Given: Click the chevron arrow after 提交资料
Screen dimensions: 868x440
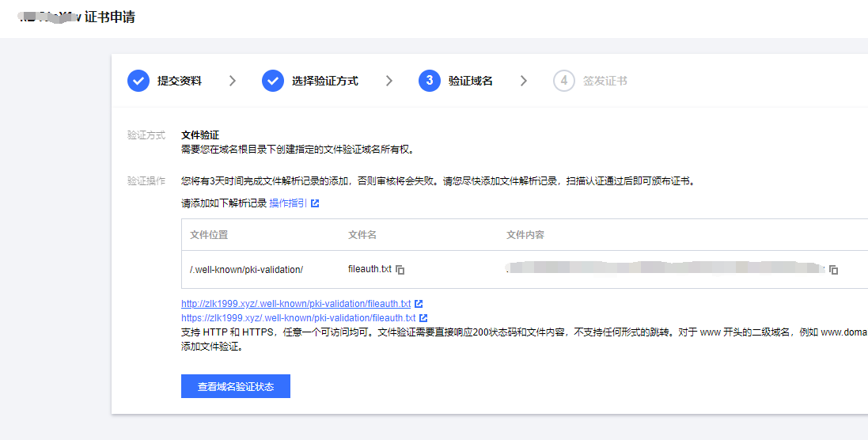Looking at the screenshot, I should click(232, 81).
